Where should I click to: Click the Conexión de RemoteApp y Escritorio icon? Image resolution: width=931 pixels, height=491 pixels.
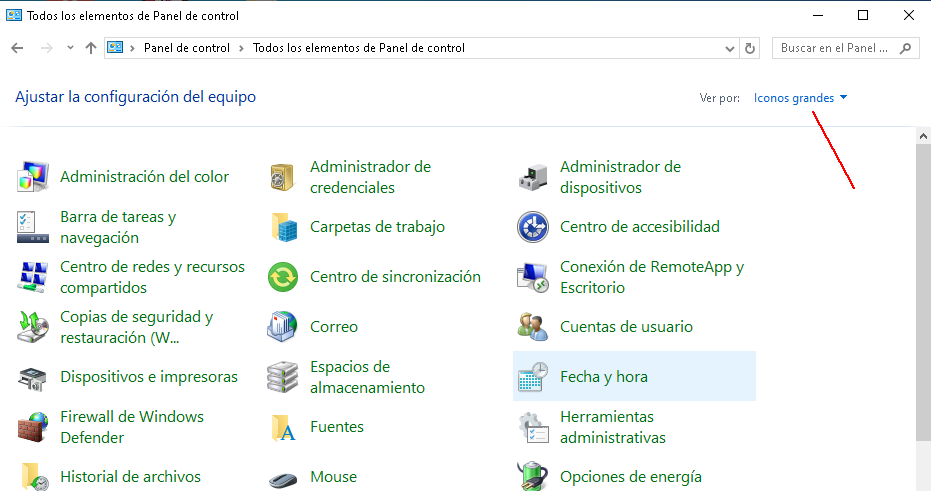click(x=533, y=277)
